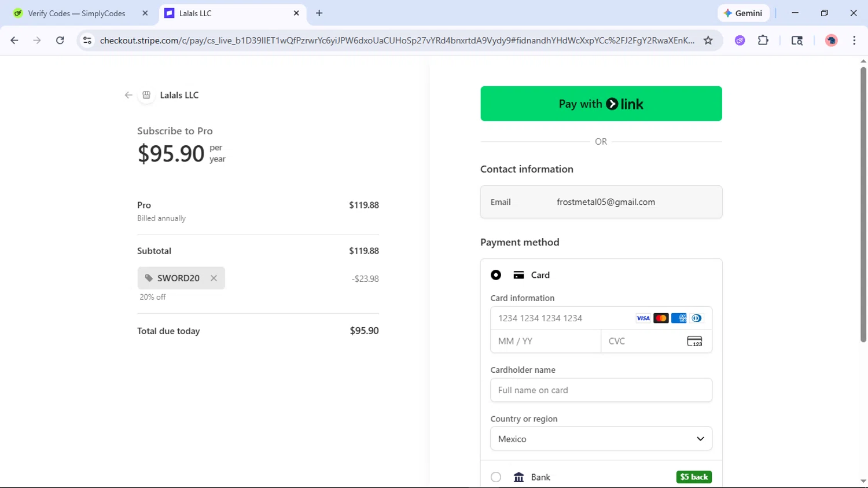Click the Subtotal label
The width and height of the screenshot is (868, 488).
pyautogui.click(x=154, y=251)
